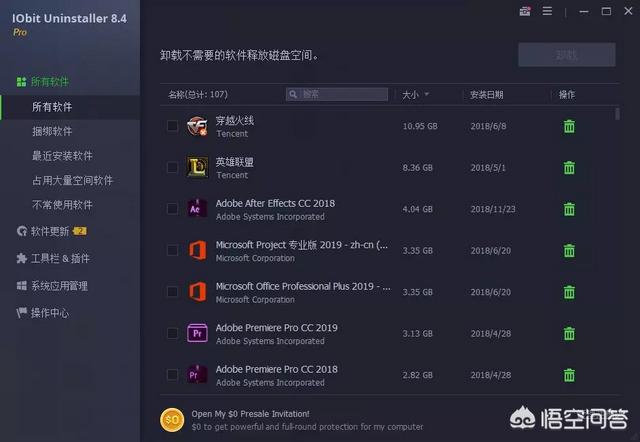Click the 软件更新 refresh icon

tap(22, 231)
